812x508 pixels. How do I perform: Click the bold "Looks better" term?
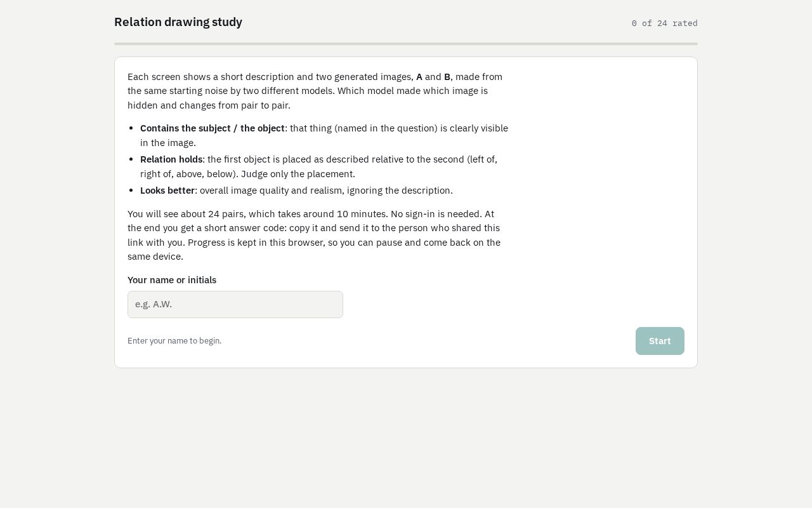167,190
